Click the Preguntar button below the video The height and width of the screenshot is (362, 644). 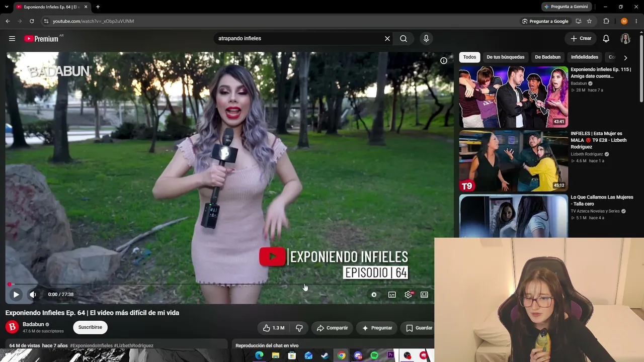click(377, 328)
